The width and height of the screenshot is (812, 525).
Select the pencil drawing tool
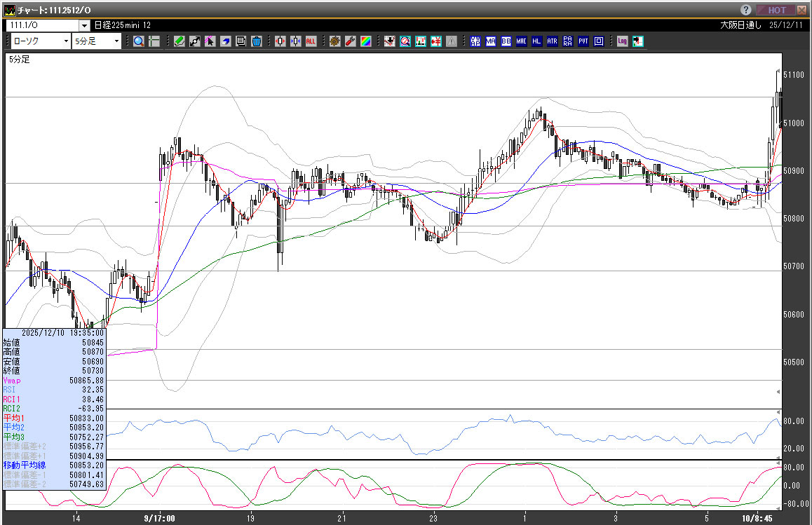(179, 41)
